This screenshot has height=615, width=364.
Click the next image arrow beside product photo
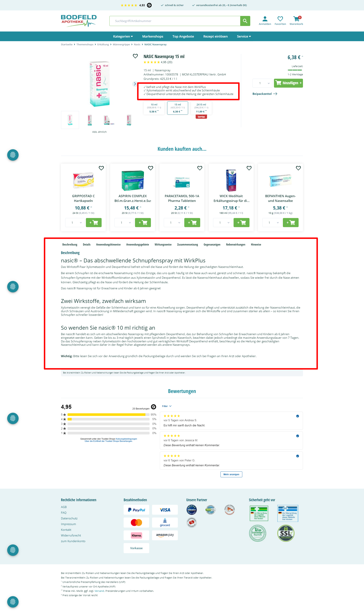point(135,84)
